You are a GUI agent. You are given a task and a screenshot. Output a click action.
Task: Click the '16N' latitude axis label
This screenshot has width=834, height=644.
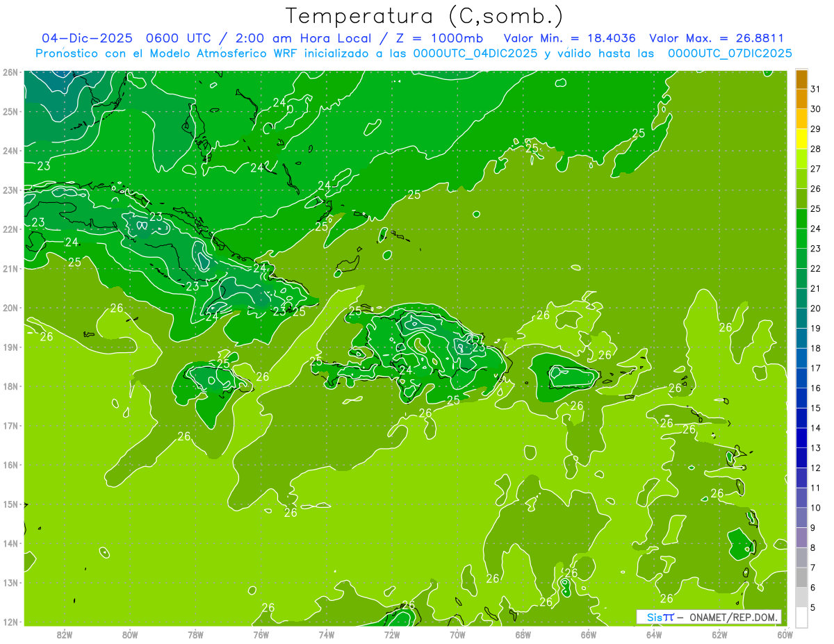pyautogui.click(x=10, y=465)
